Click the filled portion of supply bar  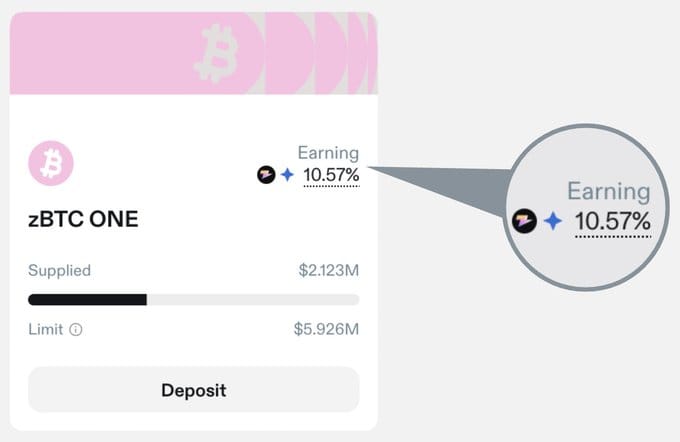click(x=88, y=299)
